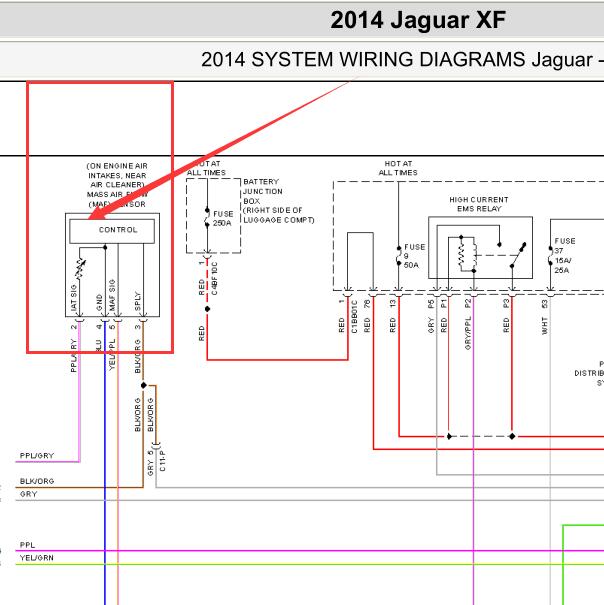The image size is (604, 605).
Task: Select "HOT AT ALL TIMES" above fuse 9
Action: [x=398, y=168]
